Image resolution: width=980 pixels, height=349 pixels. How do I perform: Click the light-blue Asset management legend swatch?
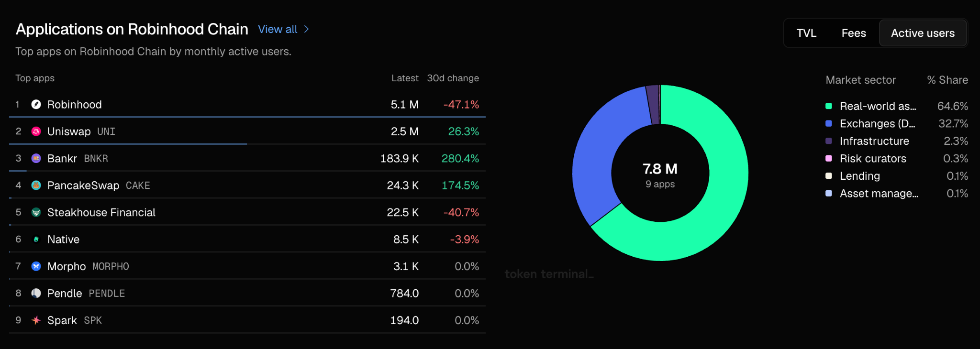pyautogui.click(x=829, y=193)
